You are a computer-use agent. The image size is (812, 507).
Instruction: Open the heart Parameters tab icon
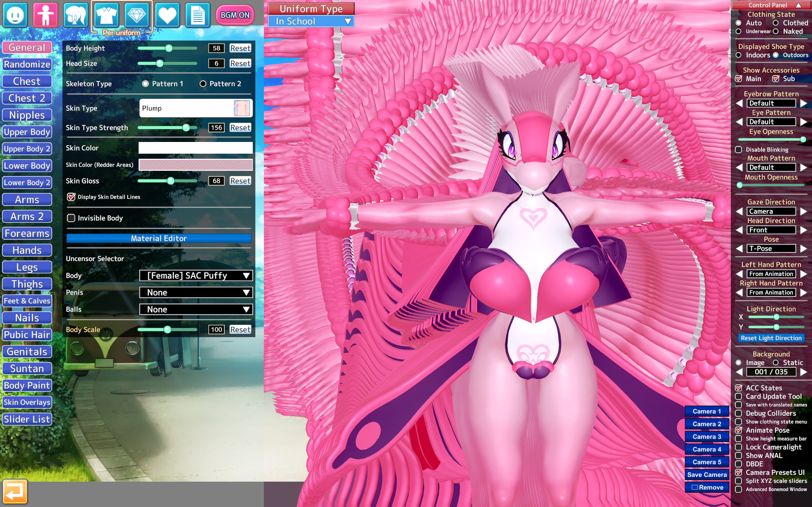tap(167, 15)
